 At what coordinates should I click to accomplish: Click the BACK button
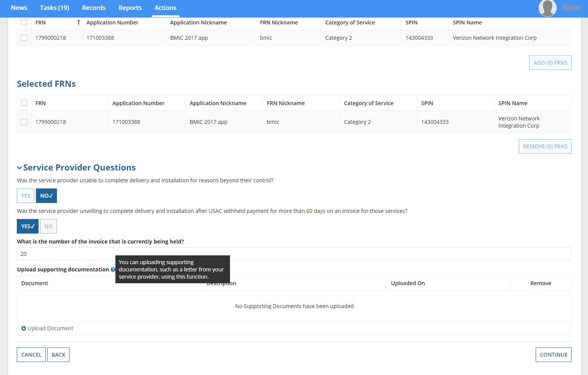(58, 355)
